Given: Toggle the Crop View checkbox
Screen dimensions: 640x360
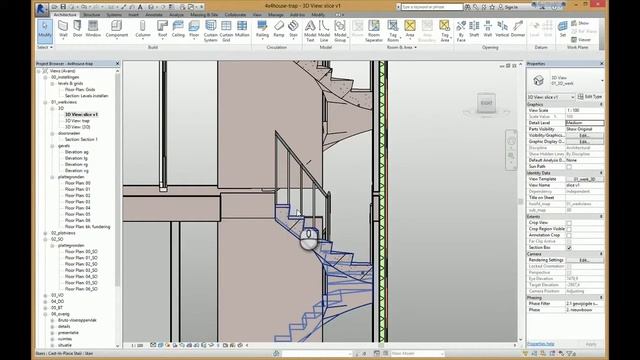Looking at the screenshot, I should click(x=569, y=223).
